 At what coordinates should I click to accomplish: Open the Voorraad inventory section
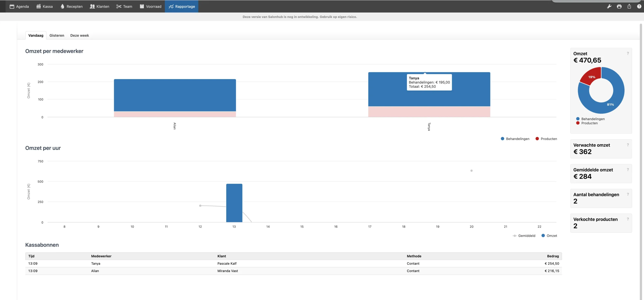[x=150, y=7]
